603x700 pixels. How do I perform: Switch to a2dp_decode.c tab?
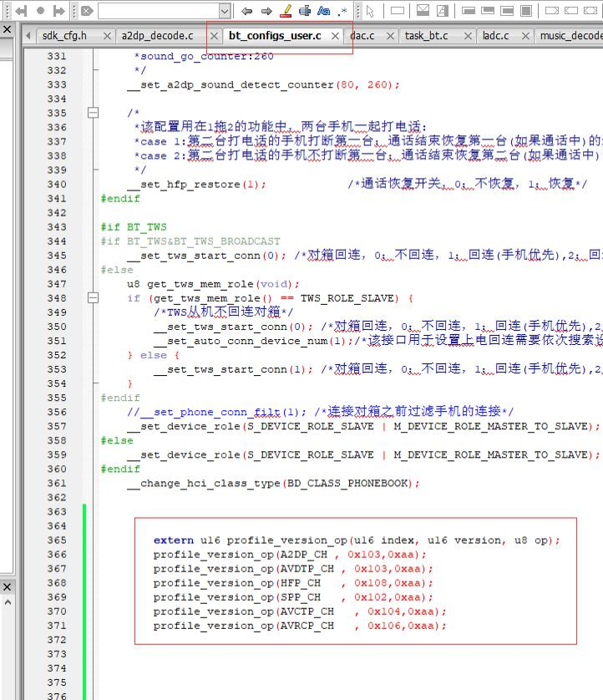(x=158, y=36)
